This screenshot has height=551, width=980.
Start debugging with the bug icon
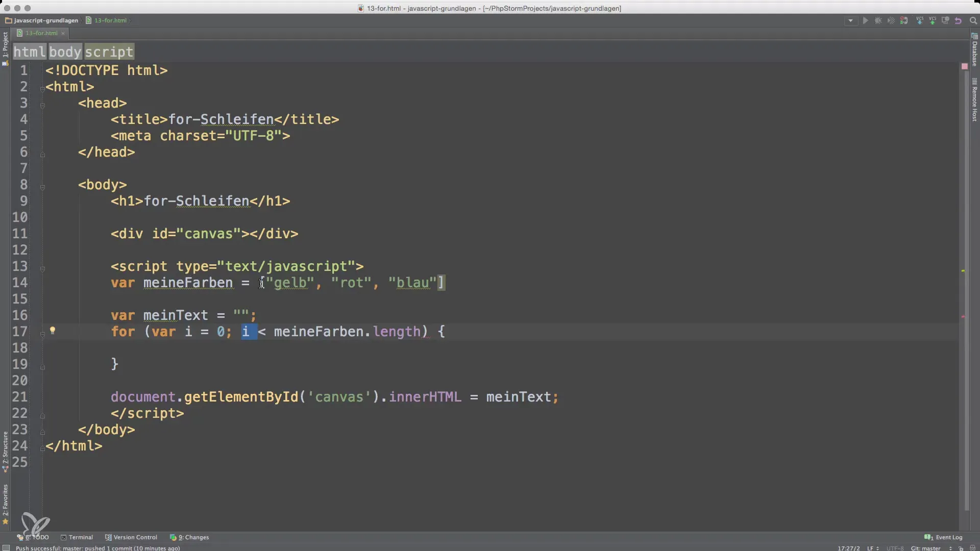[x=878, y=21]
